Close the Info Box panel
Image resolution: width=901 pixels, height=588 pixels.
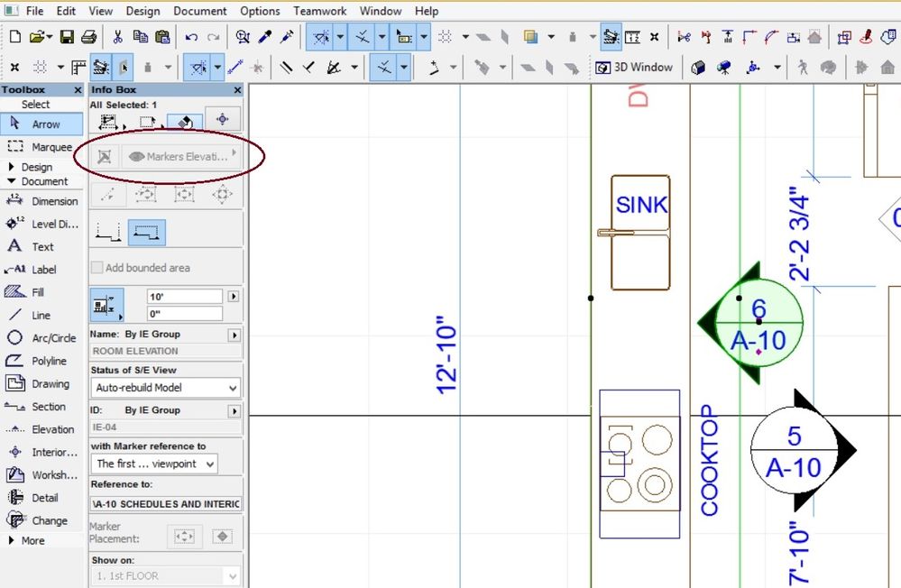coord(237,90)
